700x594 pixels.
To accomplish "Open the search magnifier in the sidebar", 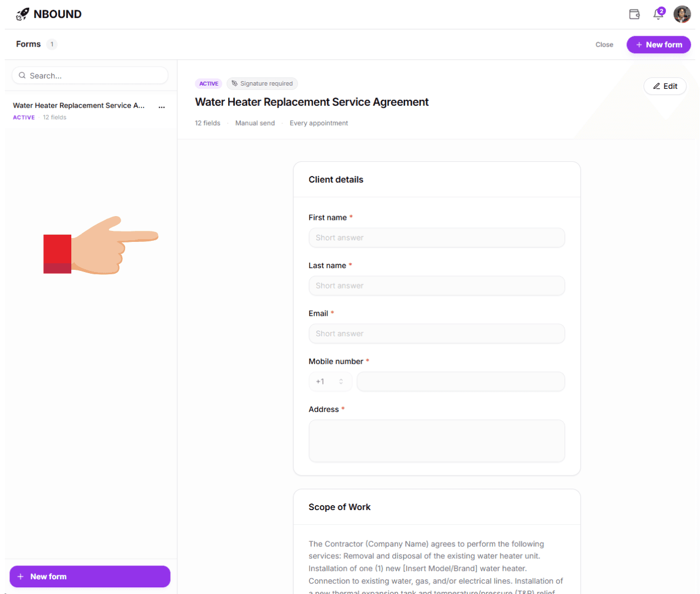I will 22,75.
